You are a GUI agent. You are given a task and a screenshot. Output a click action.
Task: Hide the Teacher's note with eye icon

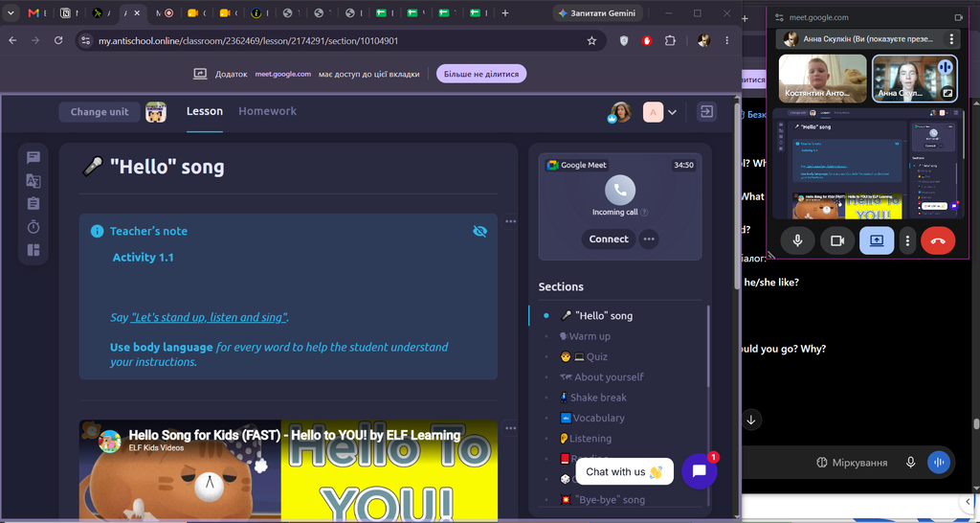tap(479, 232)
